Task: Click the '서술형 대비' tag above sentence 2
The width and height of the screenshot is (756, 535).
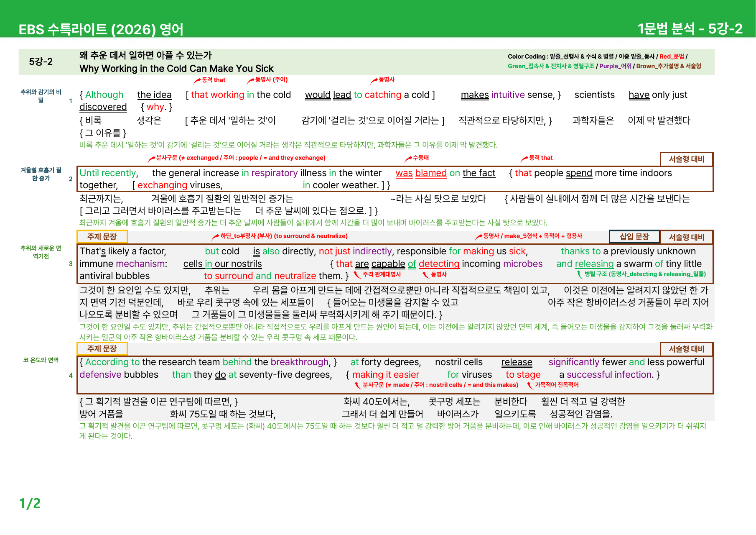Action: (x=687, y=159)
